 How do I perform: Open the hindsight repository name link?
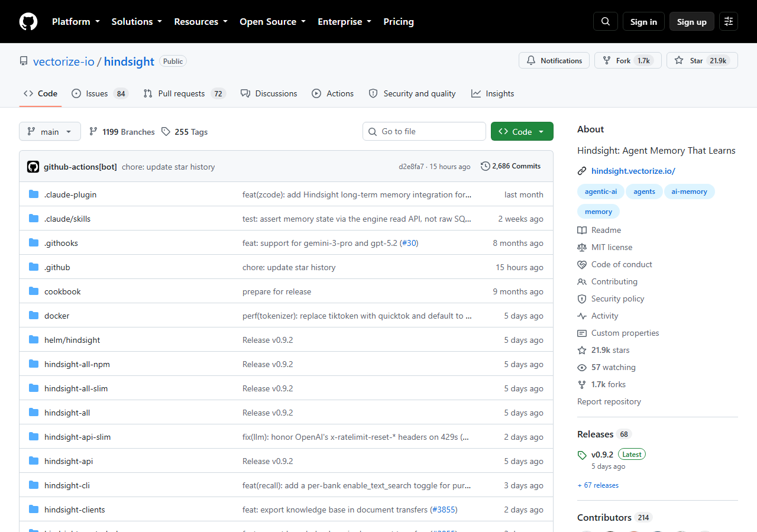[x=129, y=61]
